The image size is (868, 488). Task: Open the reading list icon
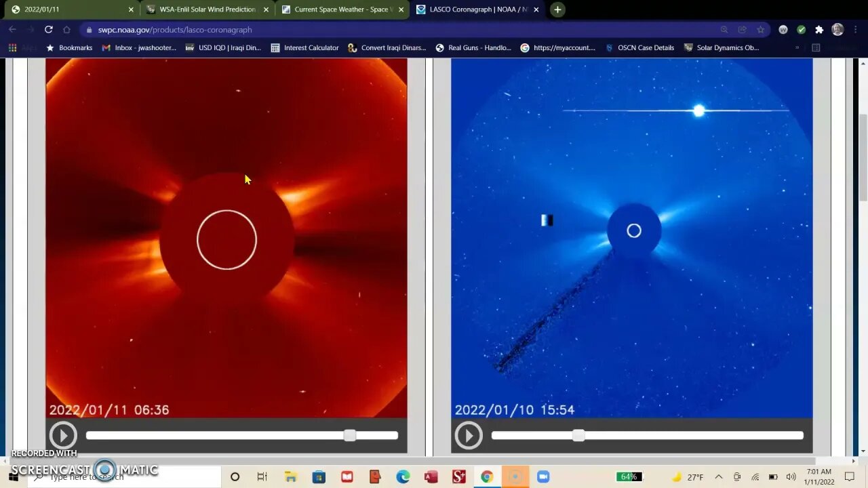pos(816,48)
